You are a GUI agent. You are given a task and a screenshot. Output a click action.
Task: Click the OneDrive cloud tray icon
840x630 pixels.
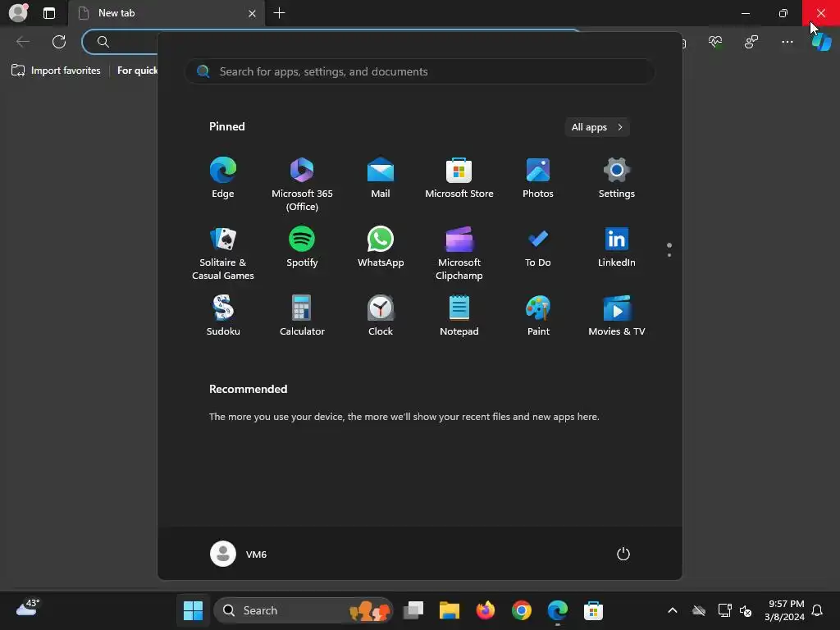[x=699, y=610]
